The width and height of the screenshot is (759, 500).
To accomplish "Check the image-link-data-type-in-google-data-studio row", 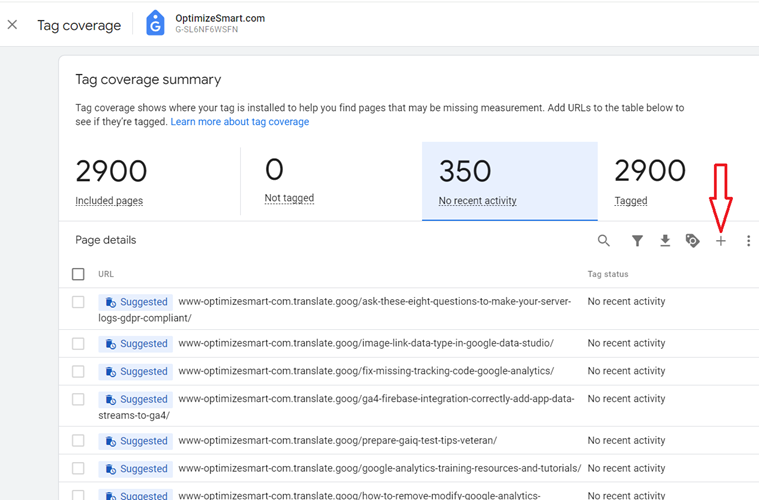I will [78, 344].
